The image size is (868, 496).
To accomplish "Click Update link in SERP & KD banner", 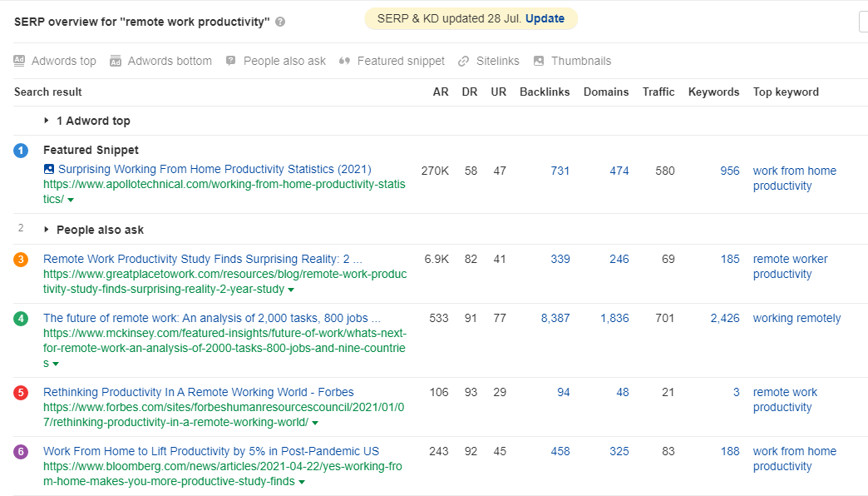I will coord(545,18).
